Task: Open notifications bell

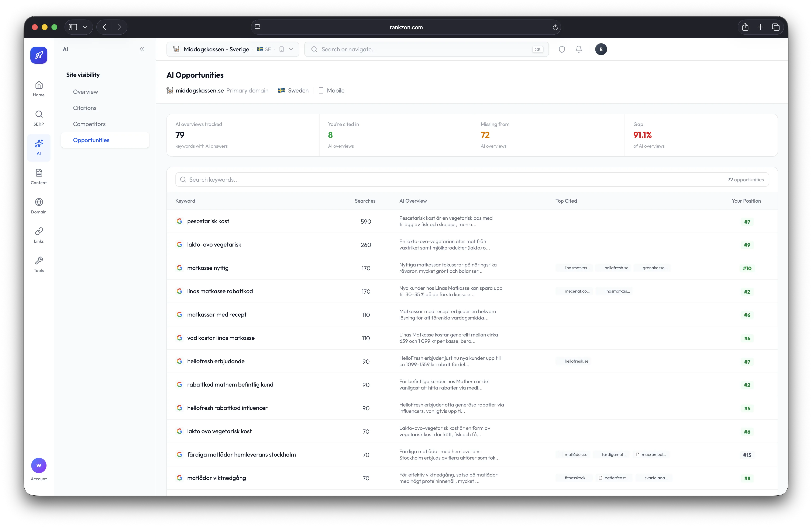Action: [579, 49]
